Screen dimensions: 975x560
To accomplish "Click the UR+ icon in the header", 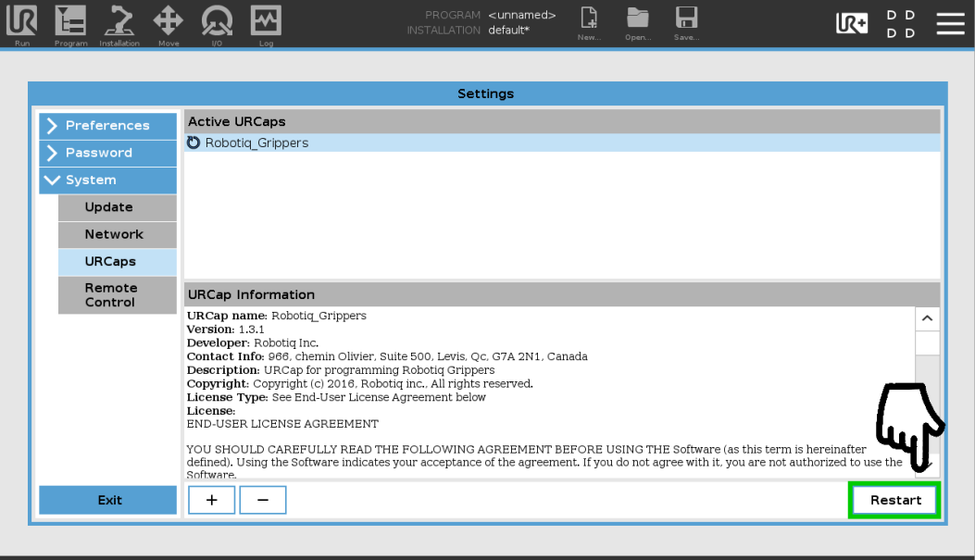I will (x=852, y=22).
